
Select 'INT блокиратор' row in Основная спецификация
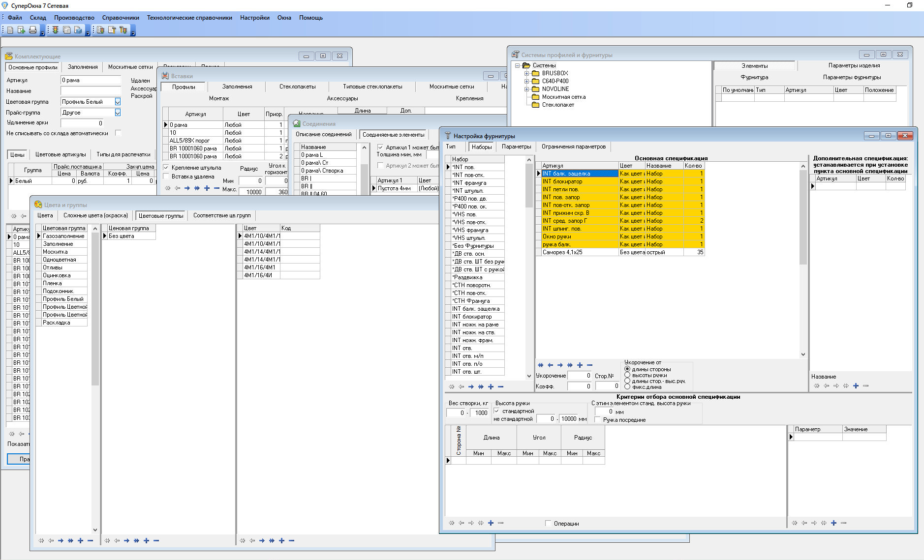coord(622,181)
